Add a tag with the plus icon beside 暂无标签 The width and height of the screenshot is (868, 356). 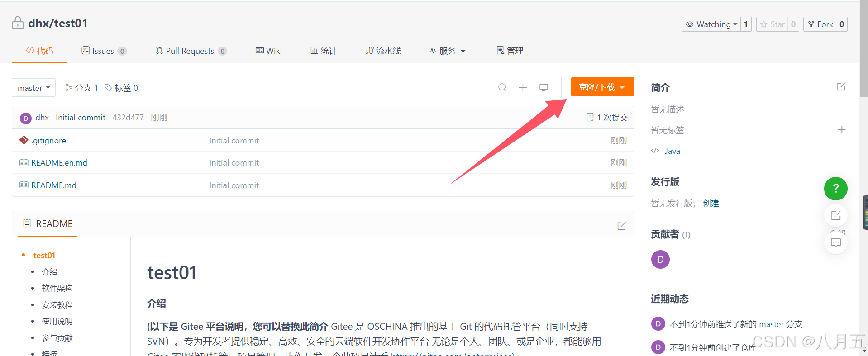click(x=842, y=130)
